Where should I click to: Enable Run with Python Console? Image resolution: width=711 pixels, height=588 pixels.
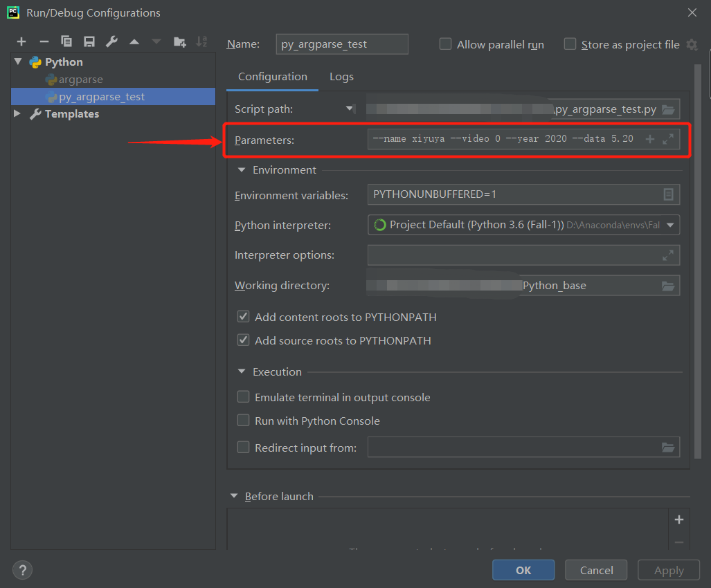point(244,421)
